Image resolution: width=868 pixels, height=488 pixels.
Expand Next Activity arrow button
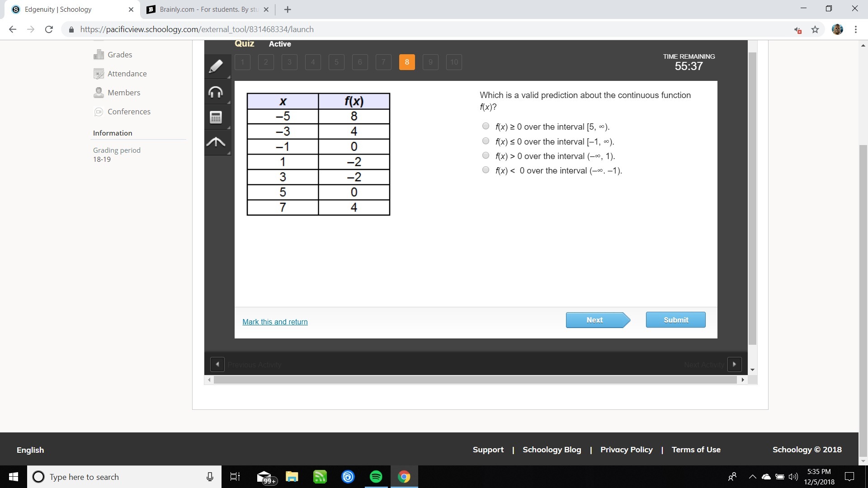[734, 364]
